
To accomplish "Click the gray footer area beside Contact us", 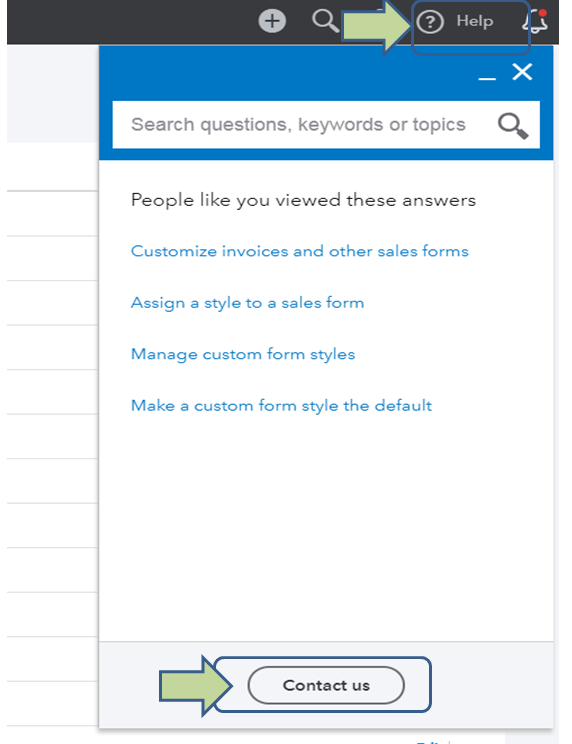I will click(x=491, y=685).
